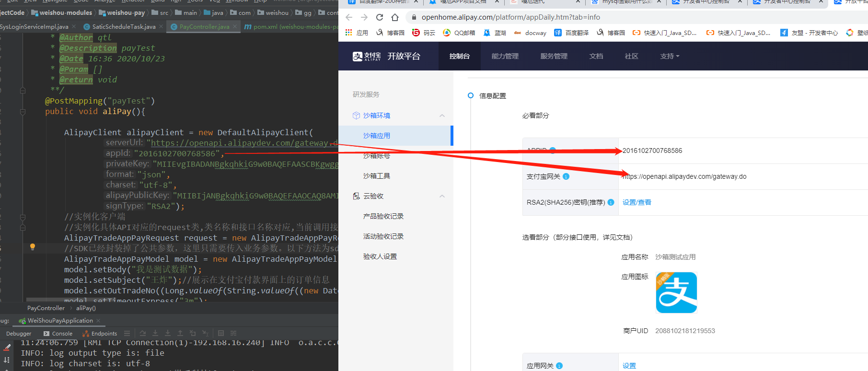This screenshot has width=868, height=371.
Task: Click the Step Into debug icon
Action: (155, 333)
